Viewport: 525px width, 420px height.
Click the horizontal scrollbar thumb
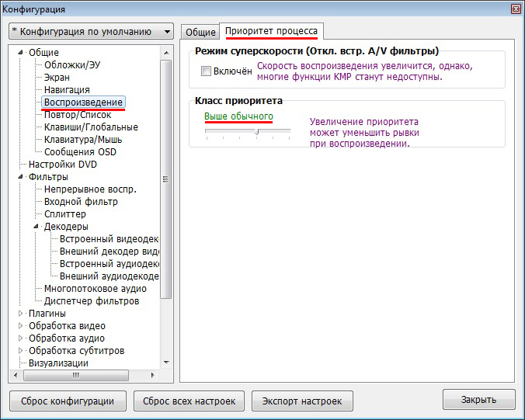point(76,375)
